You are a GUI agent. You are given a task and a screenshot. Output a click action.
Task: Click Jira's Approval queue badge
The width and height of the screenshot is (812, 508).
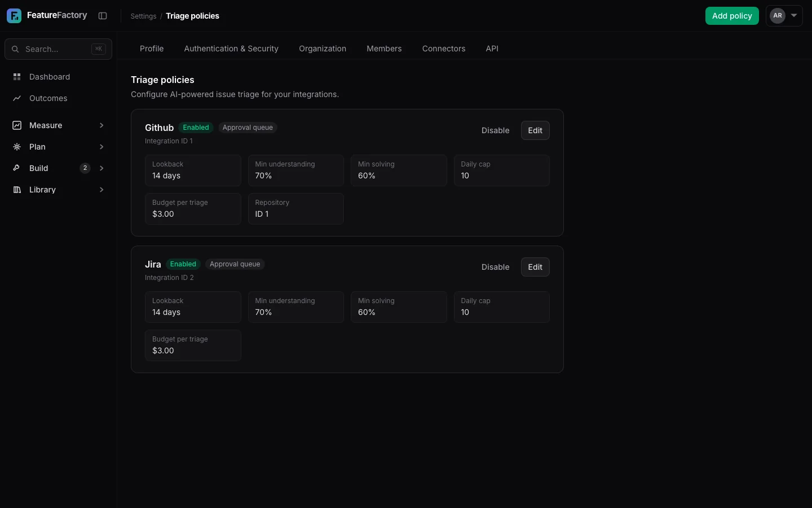click(x=235, y=264)
